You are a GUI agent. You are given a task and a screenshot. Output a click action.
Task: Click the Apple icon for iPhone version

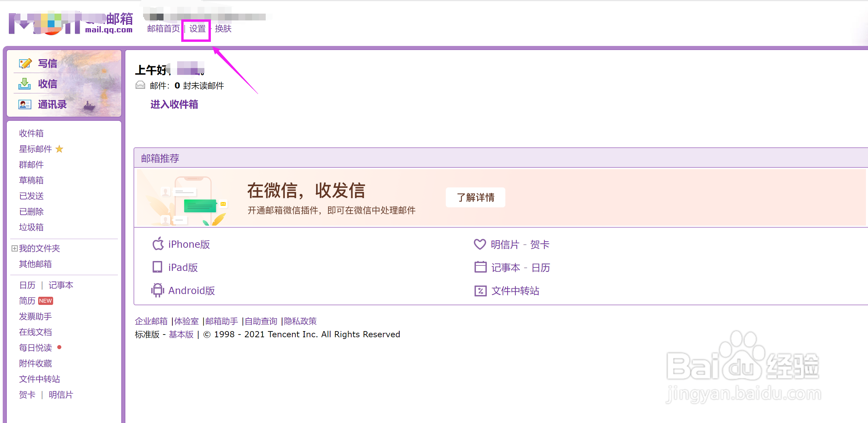click(x=158, y=244)
